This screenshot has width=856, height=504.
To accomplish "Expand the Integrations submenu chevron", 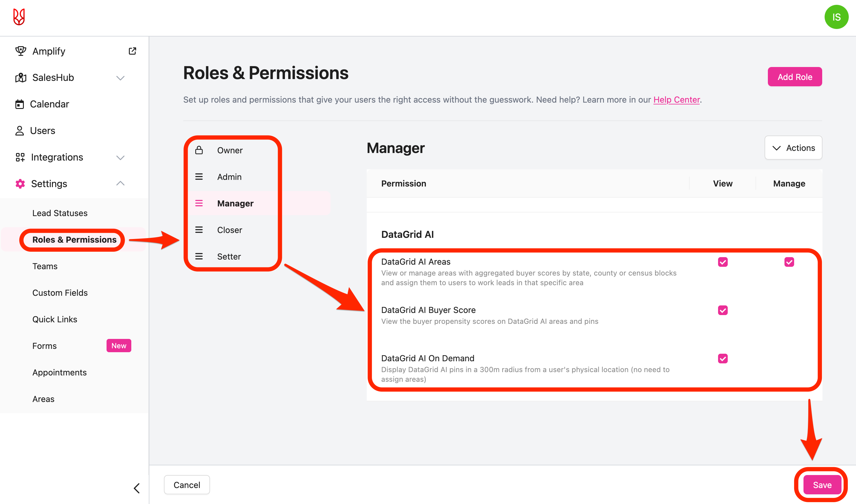I will 120,157.
